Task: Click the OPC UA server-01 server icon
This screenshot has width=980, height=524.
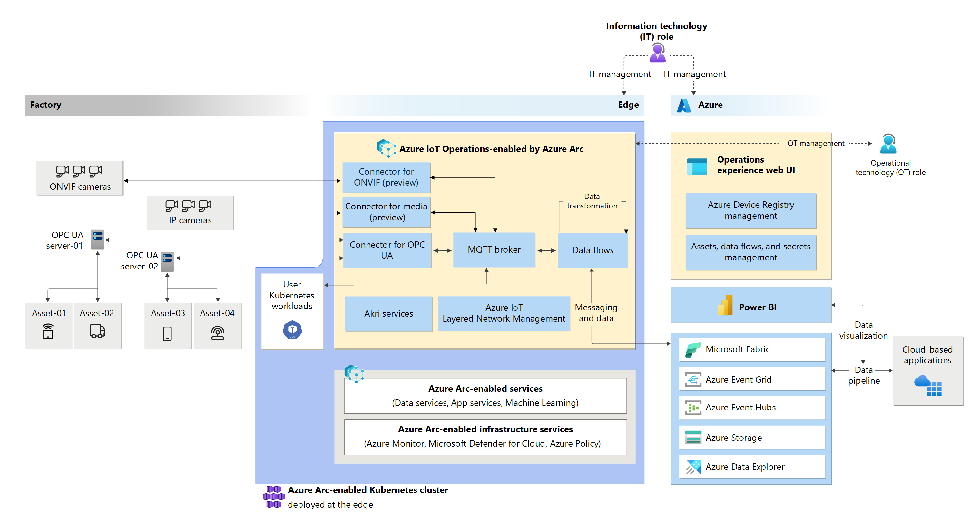Action: [x=97, y=239]
